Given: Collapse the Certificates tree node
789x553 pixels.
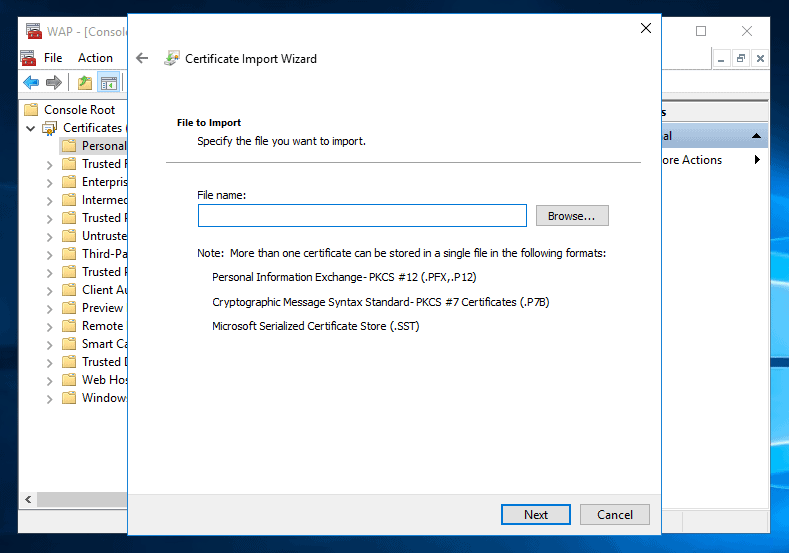Looking at the screenshot, I should pyautogui.click(x=31, y=128).
